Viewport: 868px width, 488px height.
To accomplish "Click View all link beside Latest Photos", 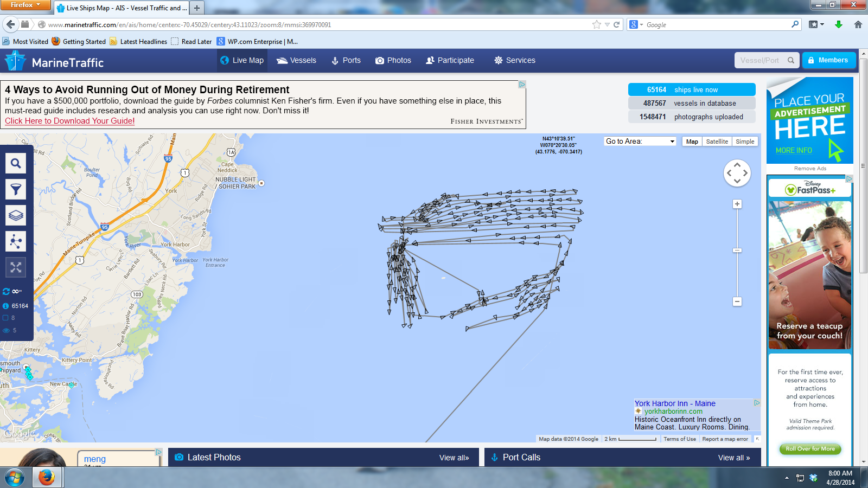I will [x=454, y=458].
